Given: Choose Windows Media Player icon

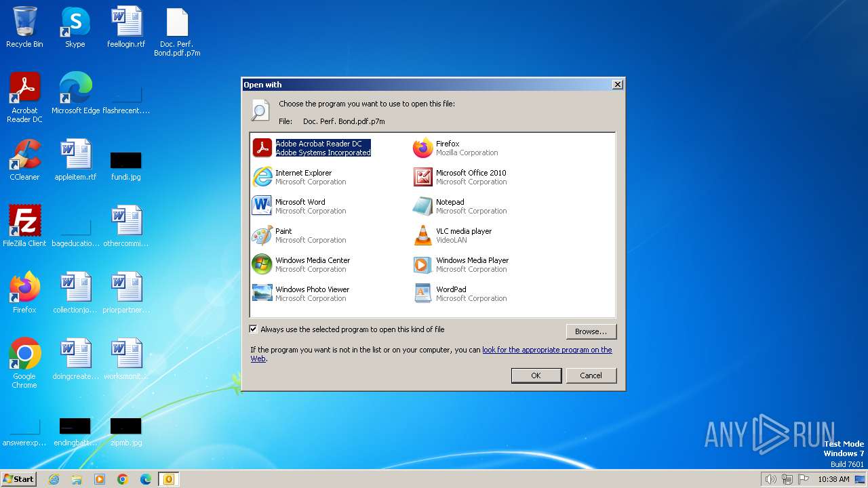Looking at the screenshot, I should click(x=423, y=264).
